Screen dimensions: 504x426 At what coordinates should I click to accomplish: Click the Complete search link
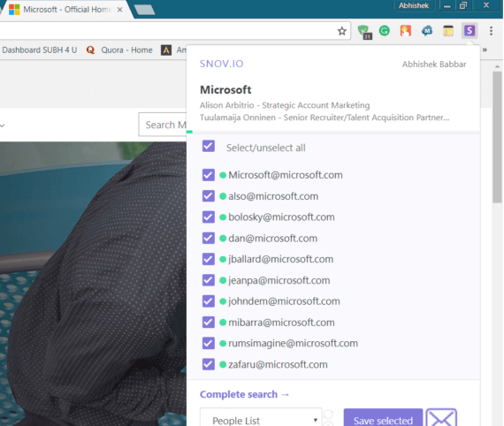click(244, 394)
